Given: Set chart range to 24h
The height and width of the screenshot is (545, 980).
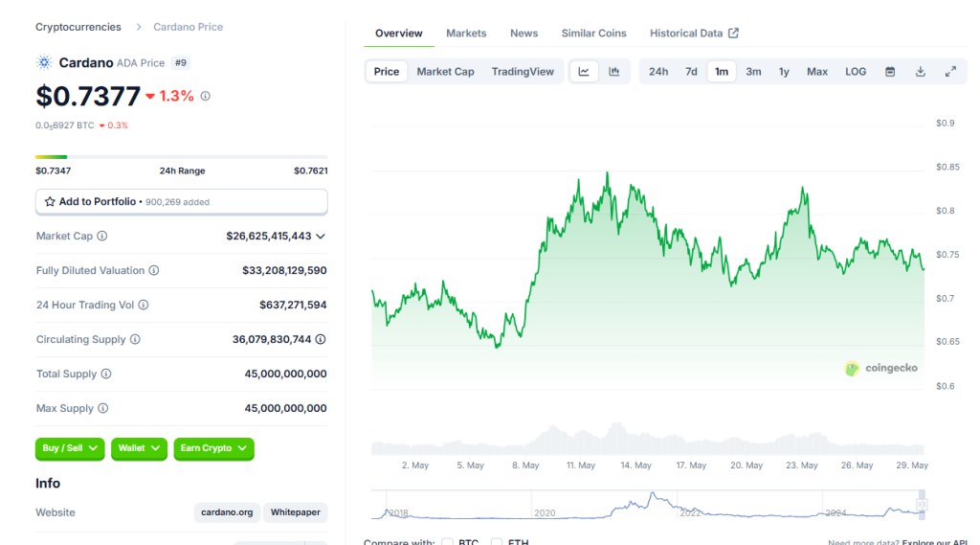Looking at the screenshot, I should 658,71.
